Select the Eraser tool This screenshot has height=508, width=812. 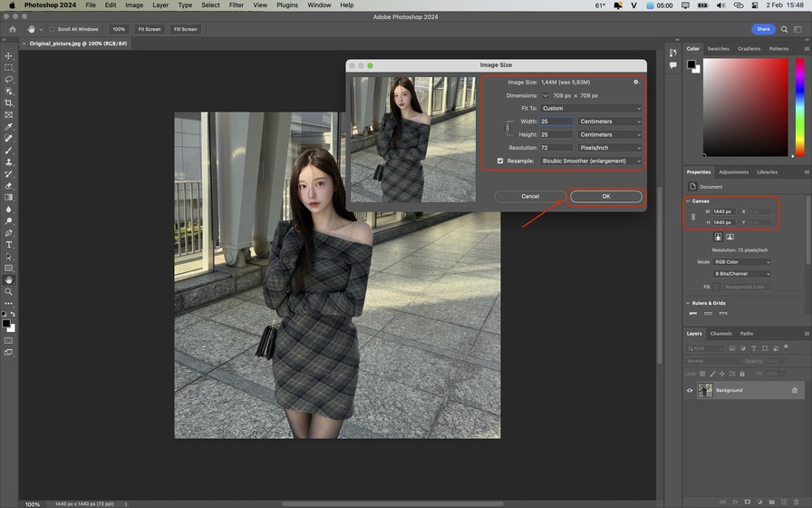9,186
